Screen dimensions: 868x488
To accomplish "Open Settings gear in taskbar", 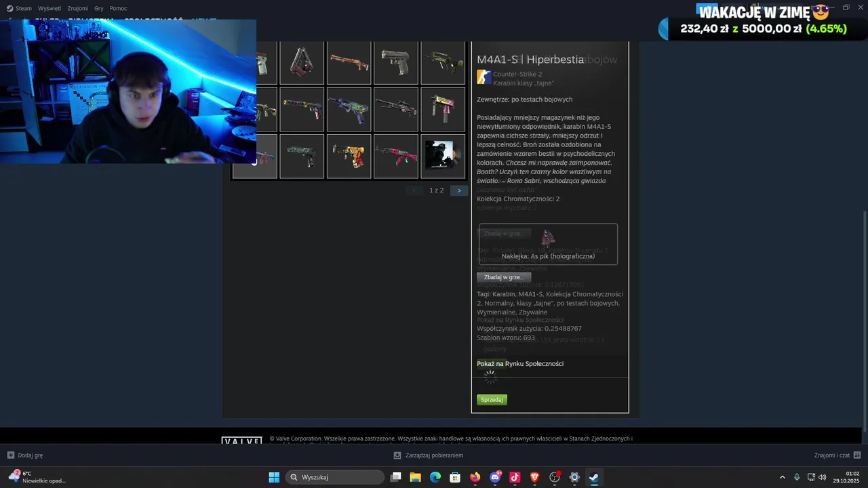I will [574, 477].
